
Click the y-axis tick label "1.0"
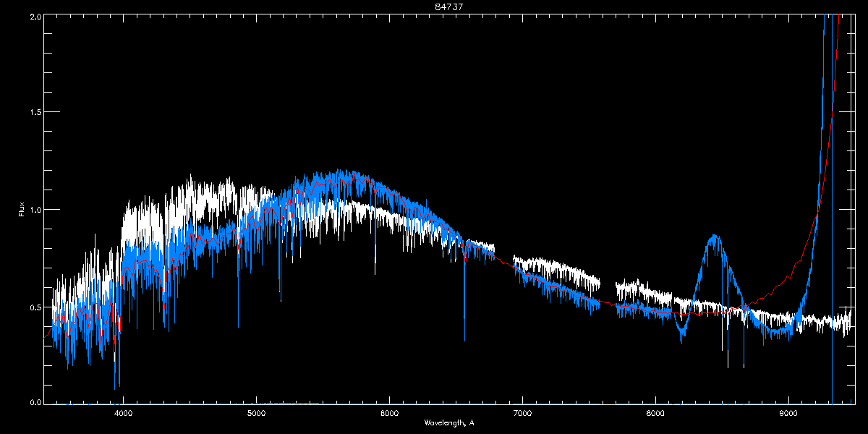(35, 210)
